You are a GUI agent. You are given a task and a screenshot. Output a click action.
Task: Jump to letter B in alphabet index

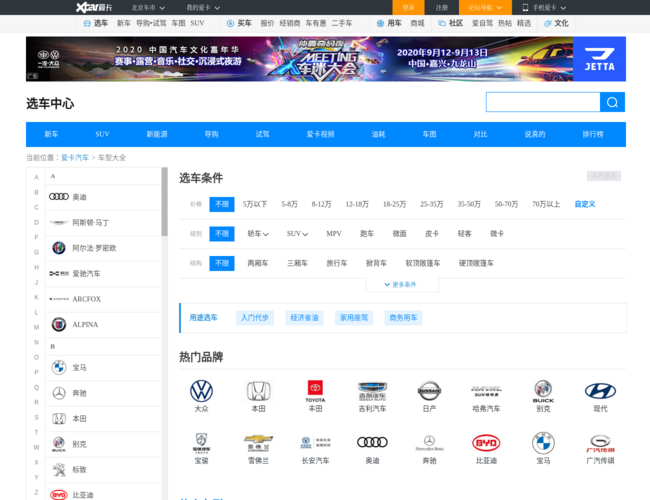pos(36,192)
